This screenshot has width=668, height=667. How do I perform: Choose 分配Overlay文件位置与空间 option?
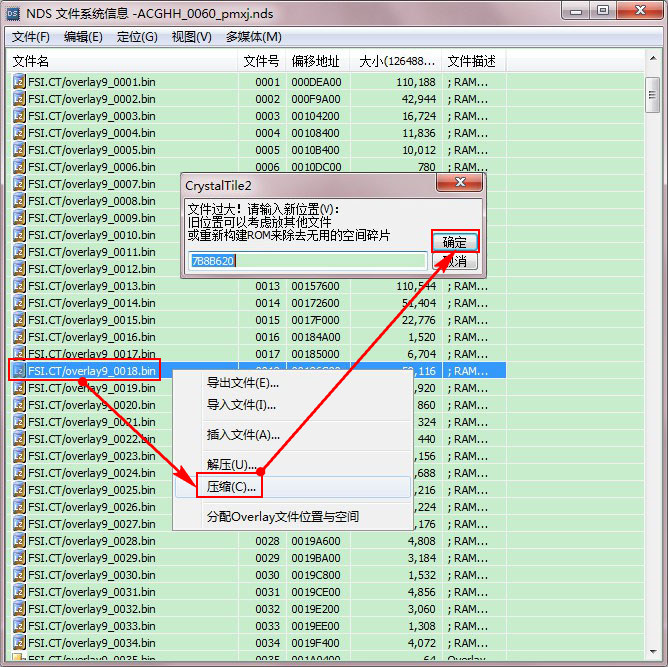click(282, 517)
